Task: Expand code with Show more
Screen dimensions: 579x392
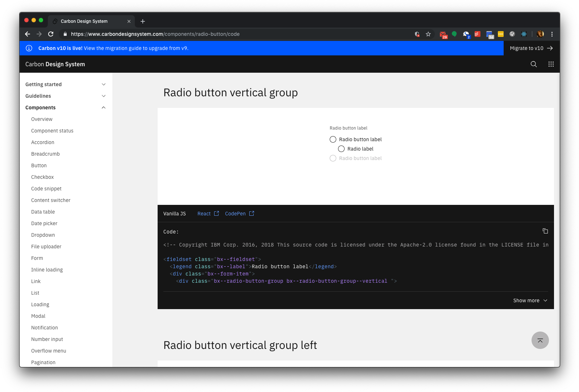Action: pos(530,300)
